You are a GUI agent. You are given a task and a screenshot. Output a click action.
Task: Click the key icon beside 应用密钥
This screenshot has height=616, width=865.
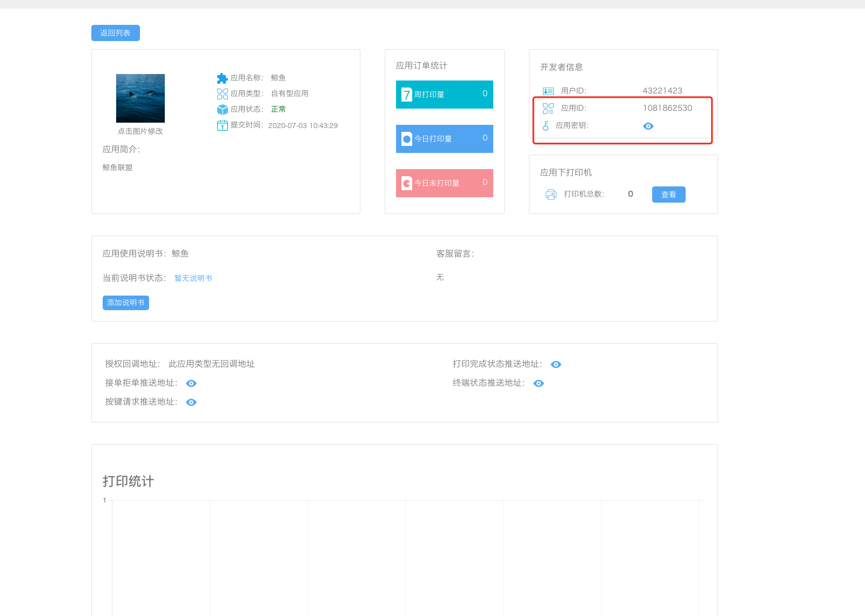pos(546,126)
